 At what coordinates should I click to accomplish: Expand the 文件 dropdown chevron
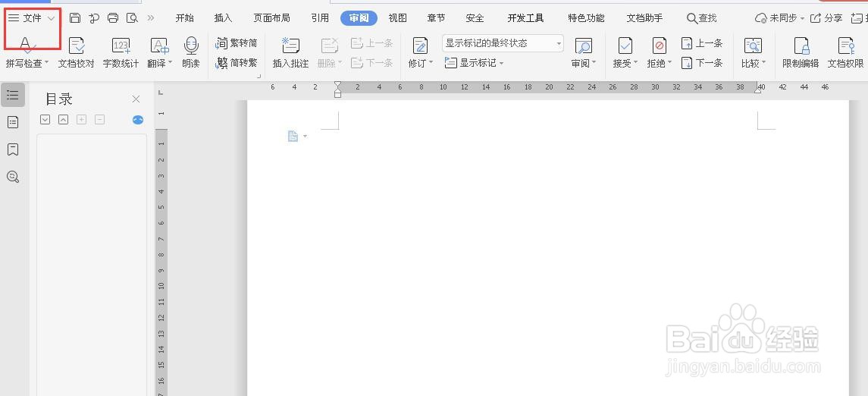[51, 18]
